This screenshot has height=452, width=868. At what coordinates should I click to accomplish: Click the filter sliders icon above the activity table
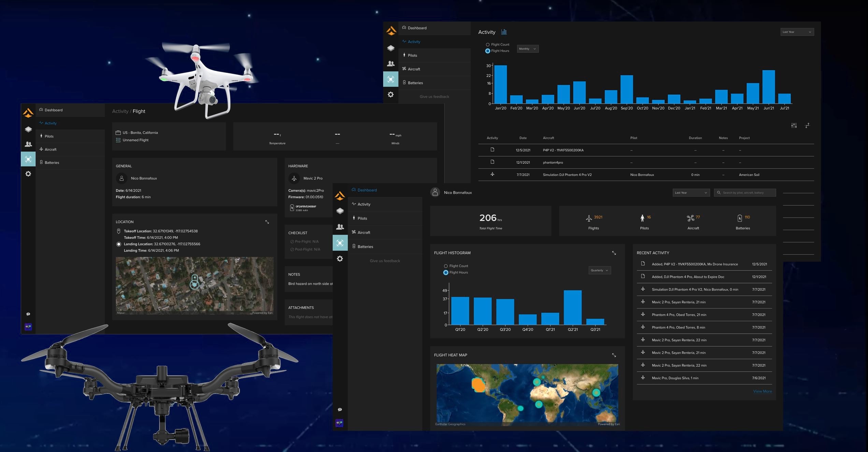pyautogui.click(x=794, y=126)
